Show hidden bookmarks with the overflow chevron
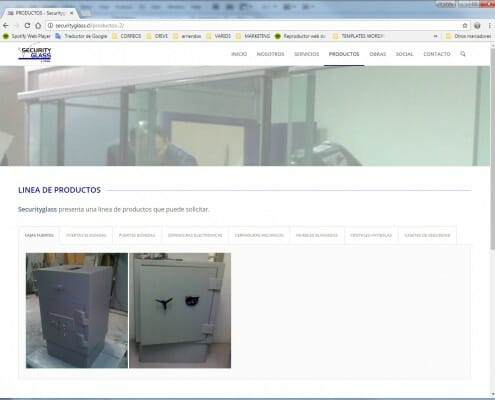This screenshot has height=400, width=495. coord(435,36)
